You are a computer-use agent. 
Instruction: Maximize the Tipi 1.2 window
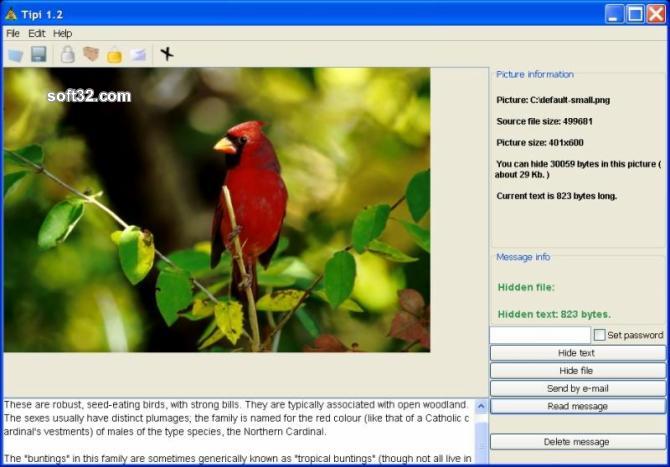pos(635,14)
